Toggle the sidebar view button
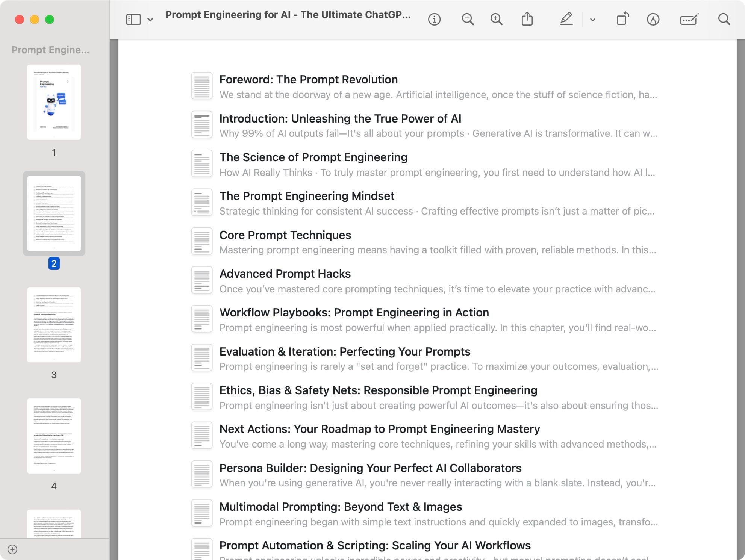Viewport: 745px width, 560px height. (133, 19)
